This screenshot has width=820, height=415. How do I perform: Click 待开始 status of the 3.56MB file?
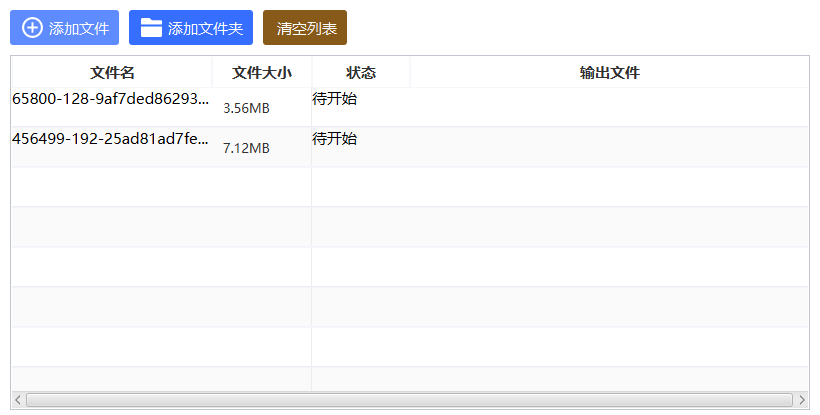tap(335, 99)
